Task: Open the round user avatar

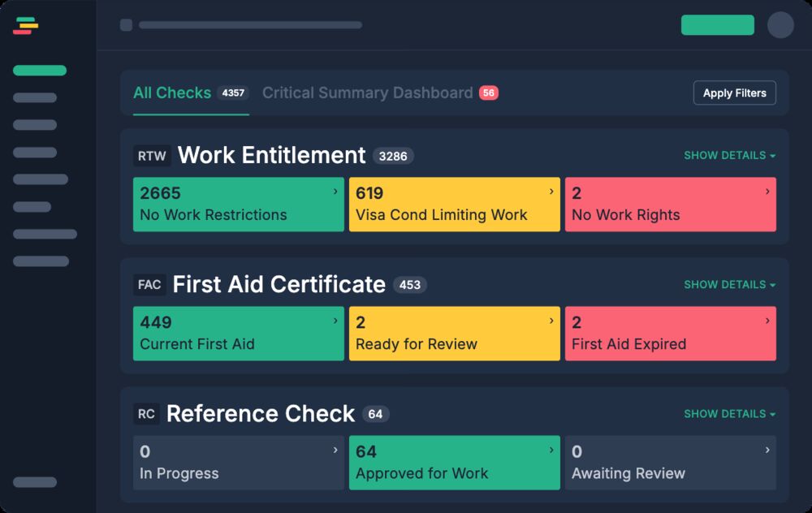Action: [780, 25]
